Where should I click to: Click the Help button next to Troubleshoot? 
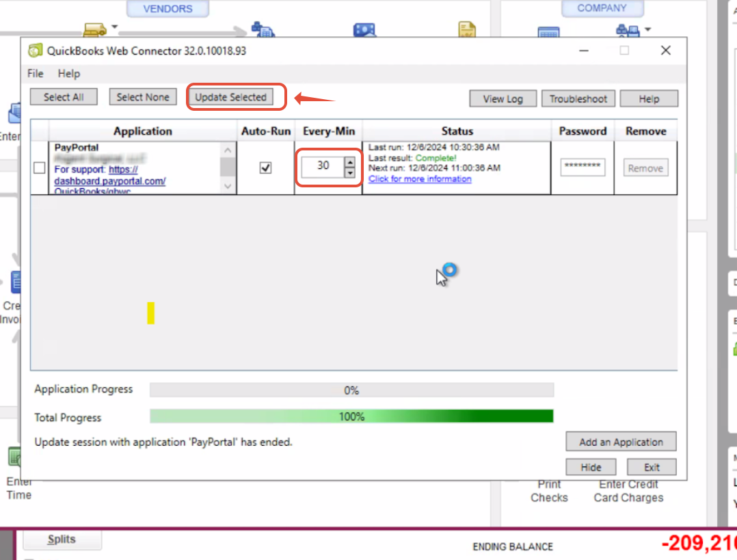coord(649,98)
